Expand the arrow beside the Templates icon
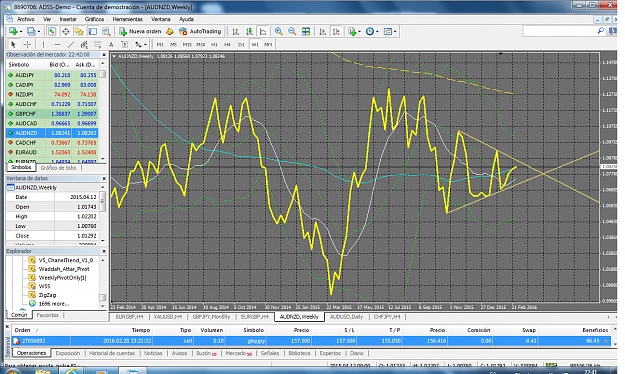The height and width of the screenshot is (374, 625). pos(395,31)
